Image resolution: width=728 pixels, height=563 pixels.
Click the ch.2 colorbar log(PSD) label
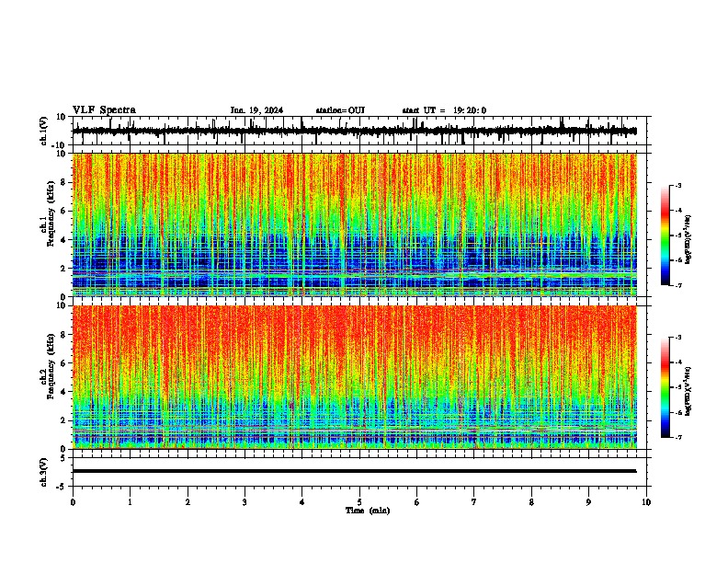[x=688, y=392]
